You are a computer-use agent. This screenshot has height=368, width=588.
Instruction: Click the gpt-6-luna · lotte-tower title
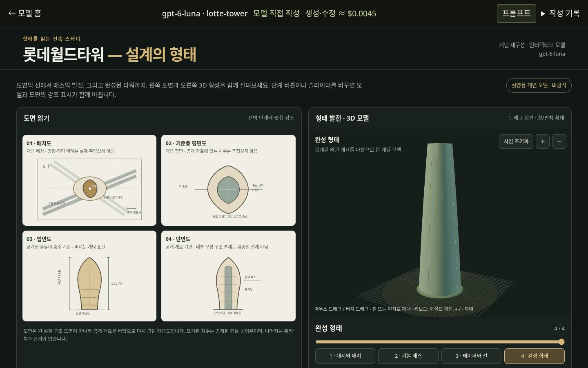point(205,13)
